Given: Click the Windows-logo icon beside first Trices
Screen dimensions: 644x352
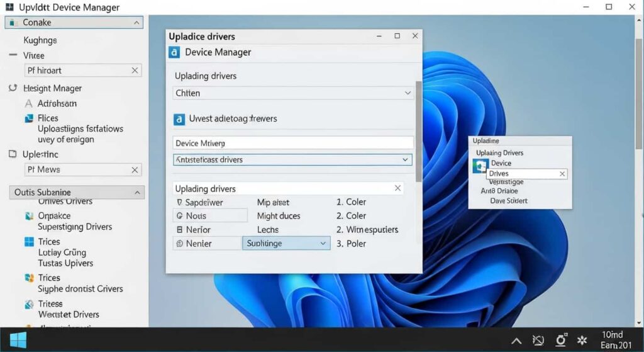Looking at the screenshot, I should pyautogui.click(x=29, y=241).
